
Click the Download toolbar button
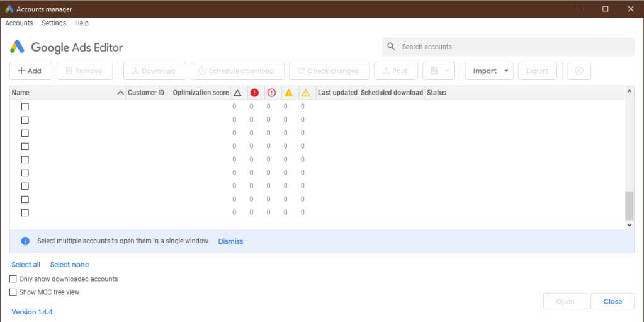155,71
